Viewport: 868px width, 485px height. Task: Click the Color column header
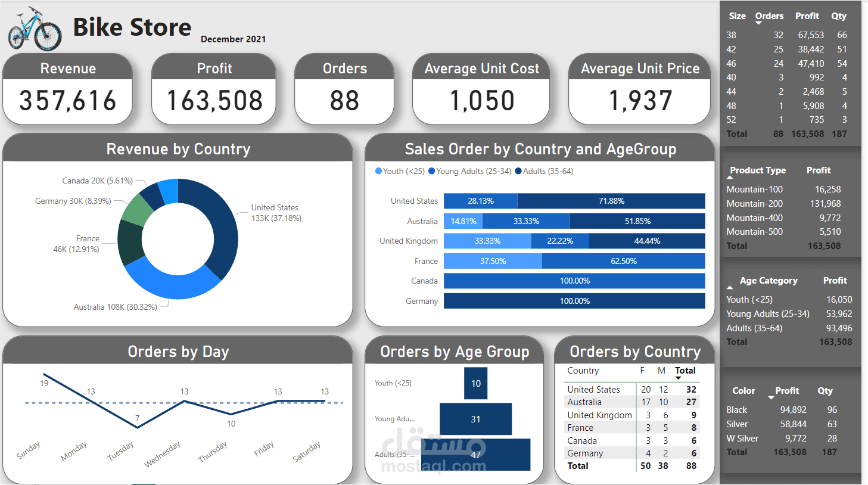pyautogui.click(x=743, y=391)
